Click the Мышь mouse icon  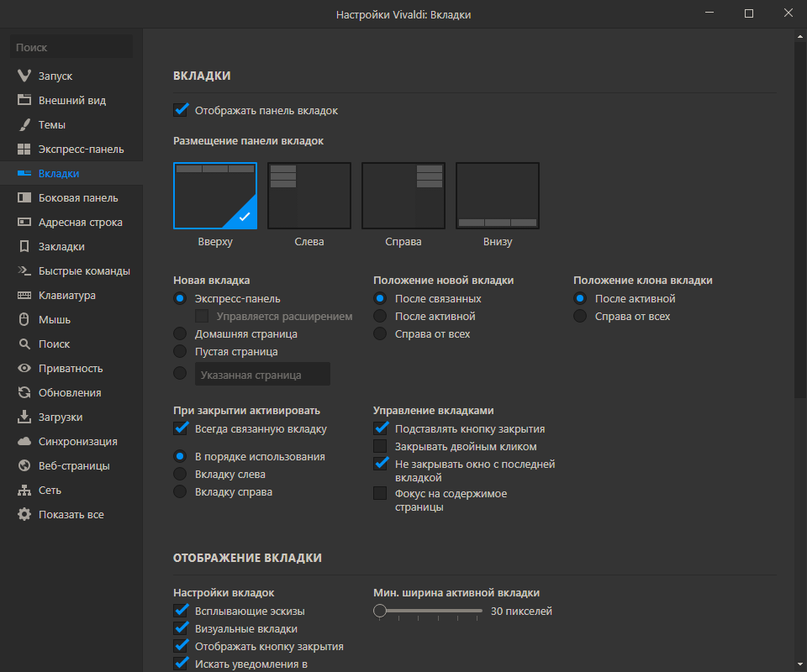[24, 319]
